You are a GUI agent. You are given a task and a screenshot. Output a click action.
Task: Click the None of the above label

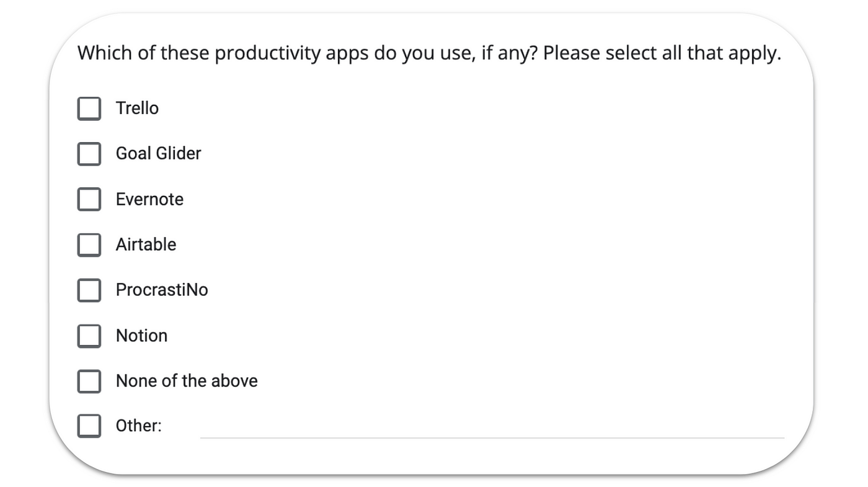[187, 381]
